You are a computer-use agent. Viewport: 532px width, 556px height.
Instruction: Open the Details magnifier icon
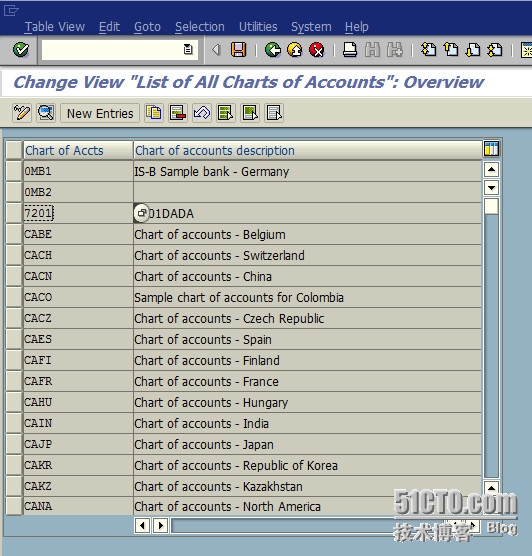coord(46,113)
